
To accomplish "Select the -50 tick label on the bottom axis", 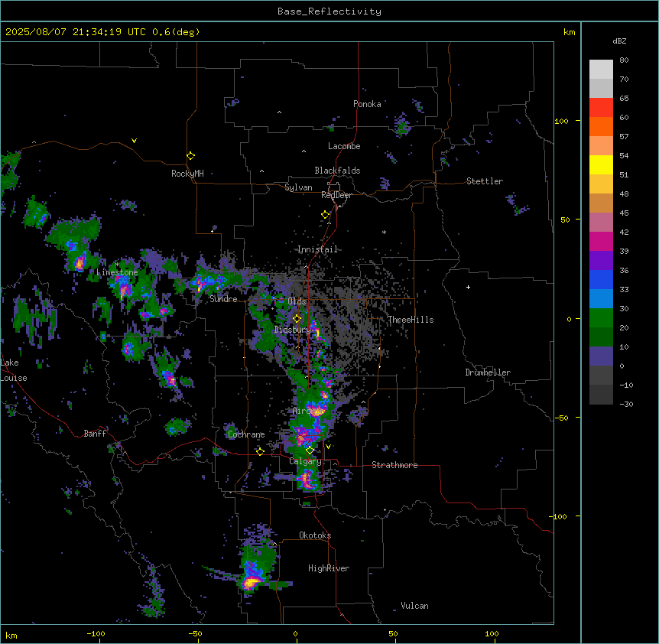I will coord(195,633).
